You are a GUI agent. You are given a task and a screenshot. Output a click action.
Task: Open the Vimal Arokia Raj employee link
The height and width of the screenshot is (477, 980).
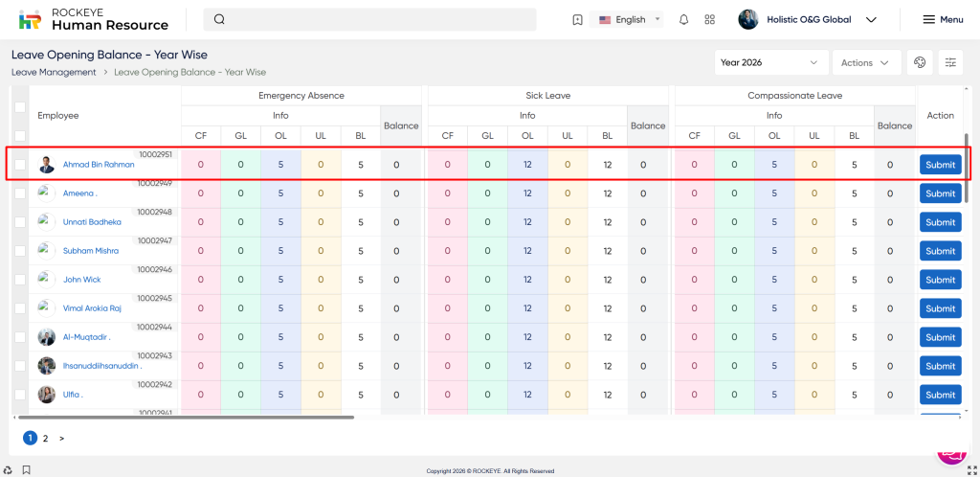[92, 308]
